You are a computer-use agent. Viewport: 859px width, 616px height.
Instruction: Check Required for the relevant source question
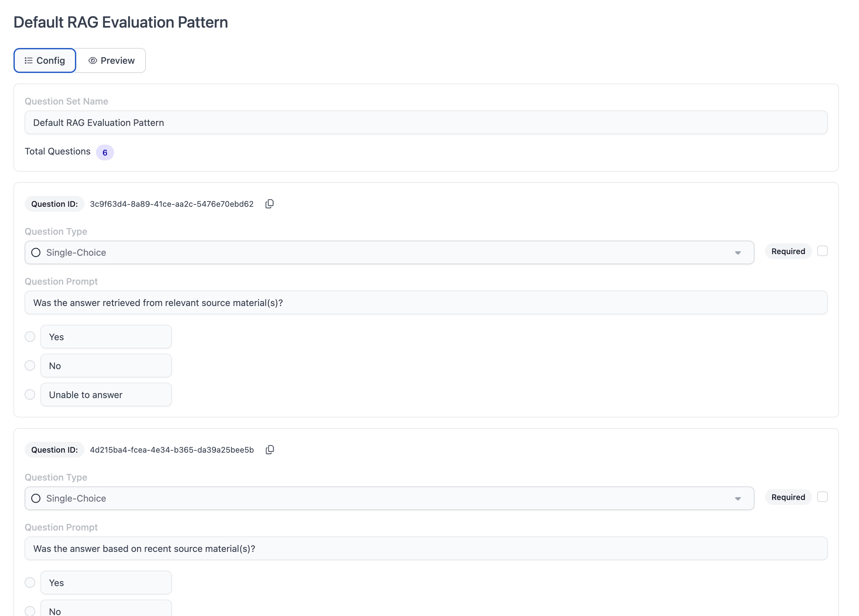(x=822, y=251)
